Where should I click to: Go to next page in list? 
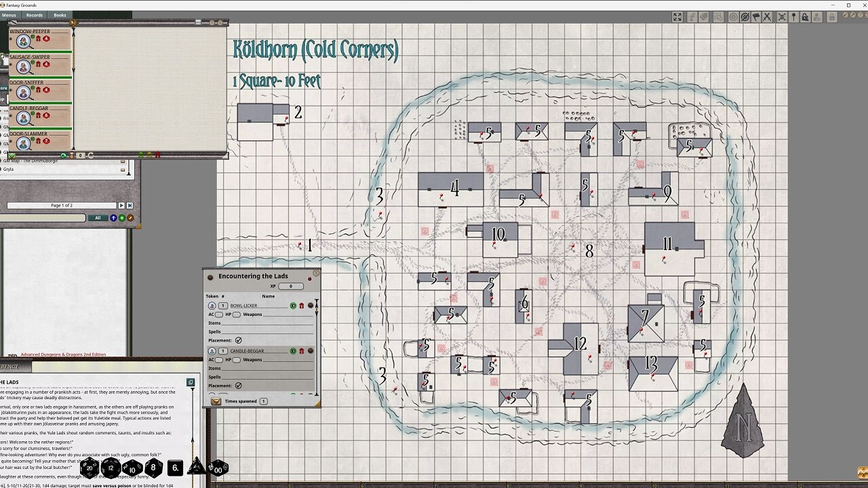click(121, 205)
